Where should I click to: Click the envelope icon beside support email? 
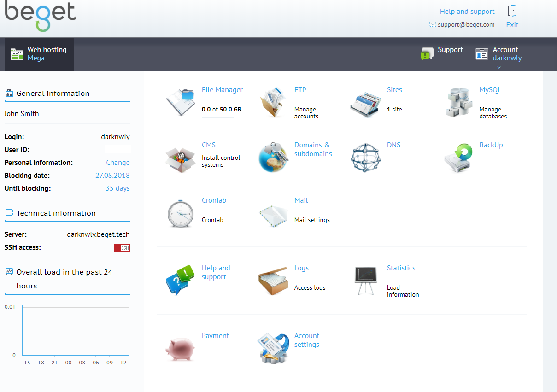(432, 25)
